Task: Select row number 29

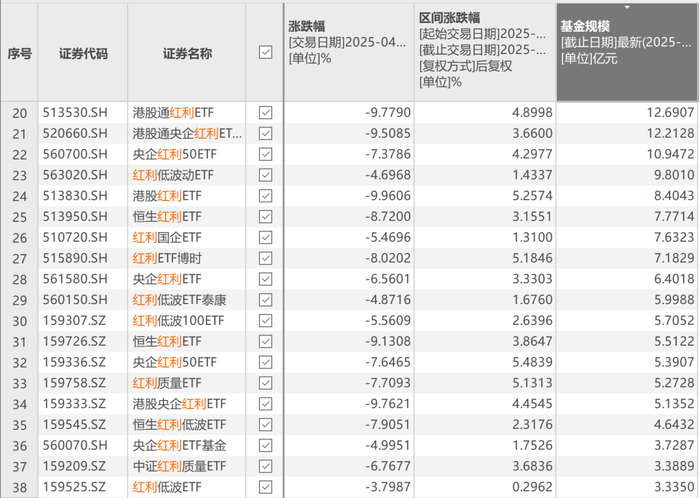Action: [20, 301]
